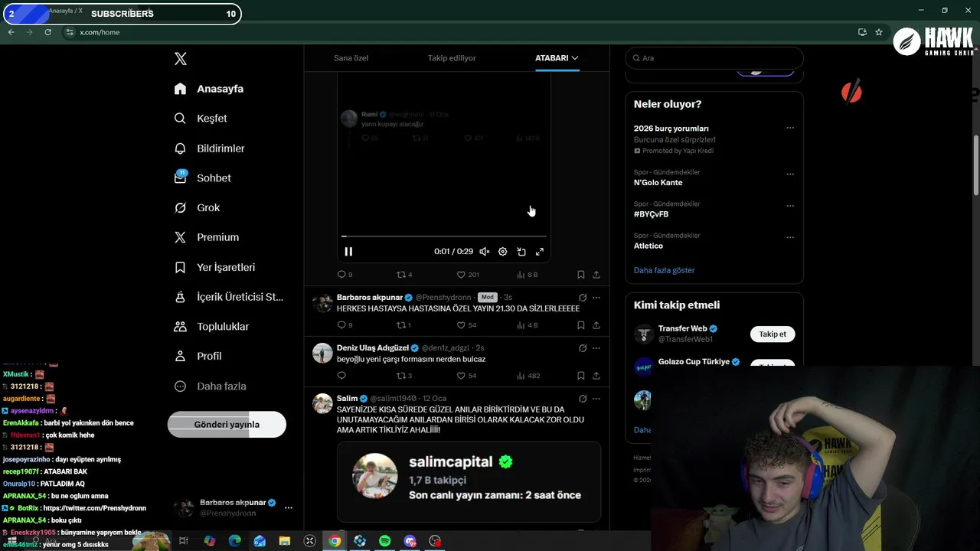This screenshot has height=551, width=980.
Task: View analytics of the video post
Action: pos(528,275)
